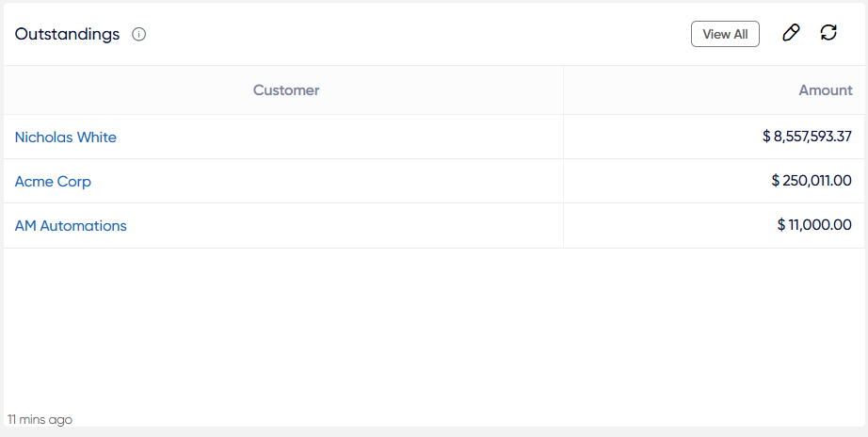Click empty space right of Nicholas White name
Screen dimensions: 868x437
[x=340, y=137]
